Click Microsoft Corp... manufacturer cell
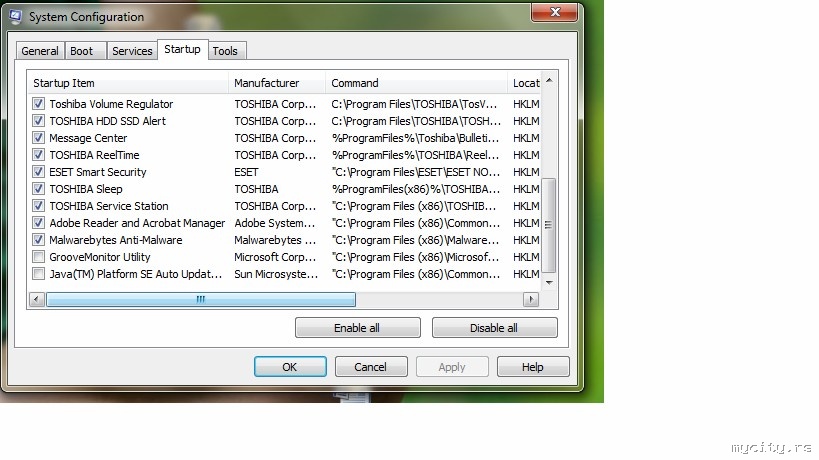The width and height of the screenshot is (819, 460). point(275,257)
